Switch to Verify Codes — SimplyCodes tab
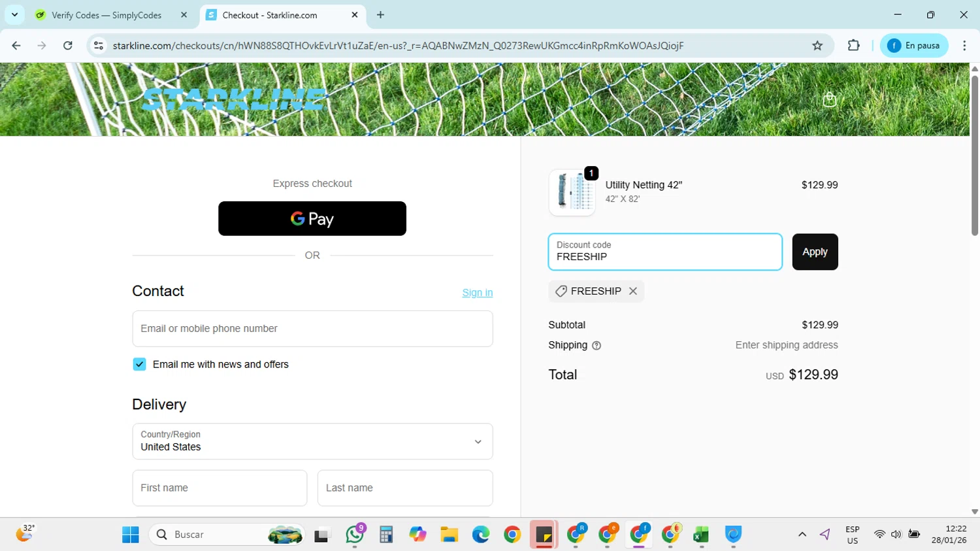Image resolution: width=980 pixels, height=551 pixels. pos(106,15)
